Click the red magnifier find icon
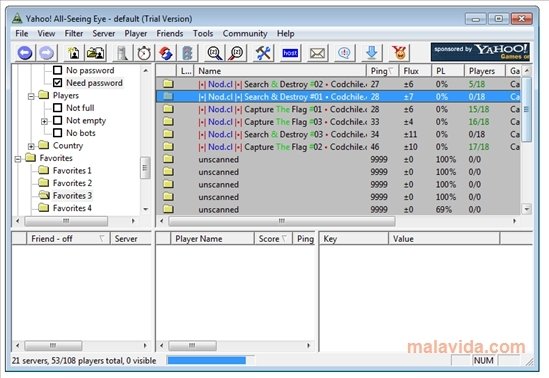 [237, 53]
